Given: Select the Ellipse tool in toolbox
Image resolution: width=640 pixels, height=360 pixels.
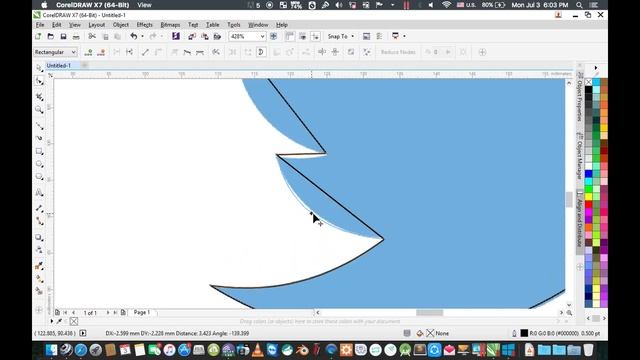Looking at the screenshot, I should (x=39, y=164).
